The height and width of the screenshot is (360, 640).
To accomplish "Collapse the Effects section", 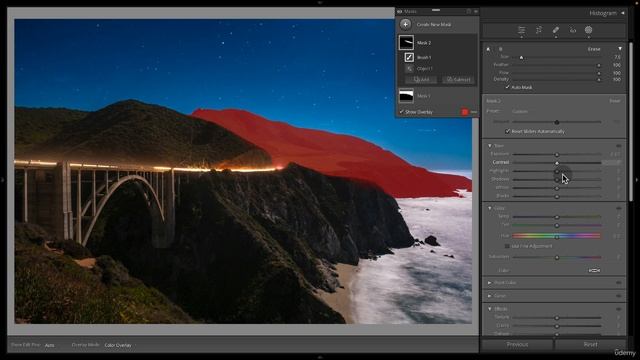I will click(x=490, y=309).
